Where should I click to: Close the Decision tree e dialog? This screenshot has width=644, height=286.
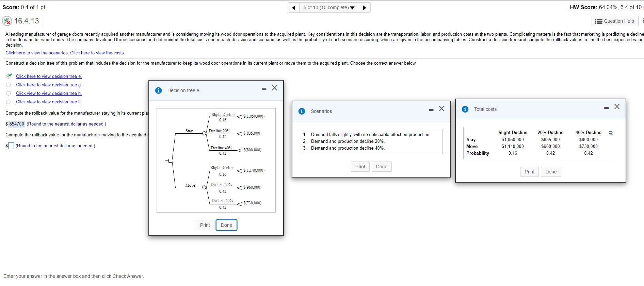[275, 88]
